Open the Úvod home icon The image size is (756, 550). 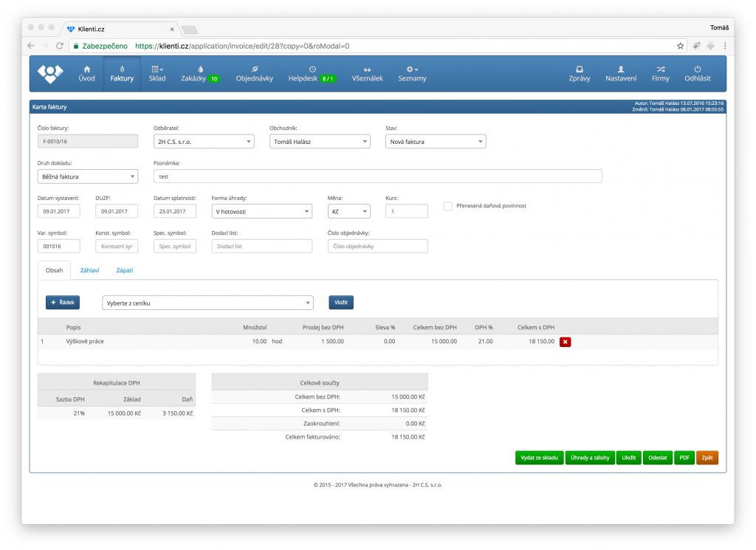pos(86,69)
